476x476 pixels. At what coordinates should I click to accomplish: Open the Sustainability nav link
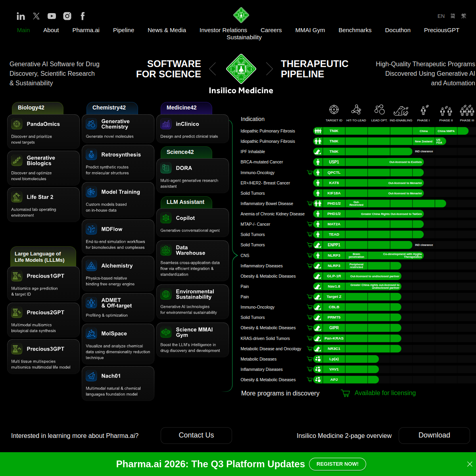(x=244, y=37)
